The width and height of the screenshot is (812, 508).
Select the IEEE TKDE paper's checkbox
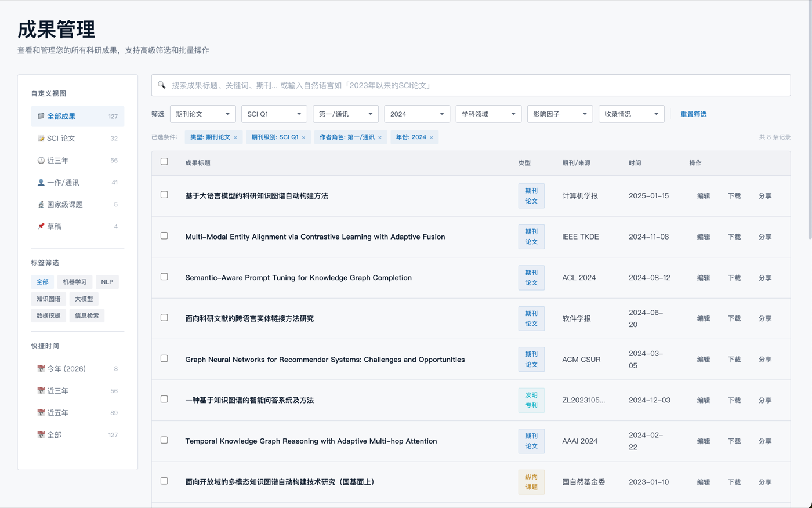pos(164,235)
